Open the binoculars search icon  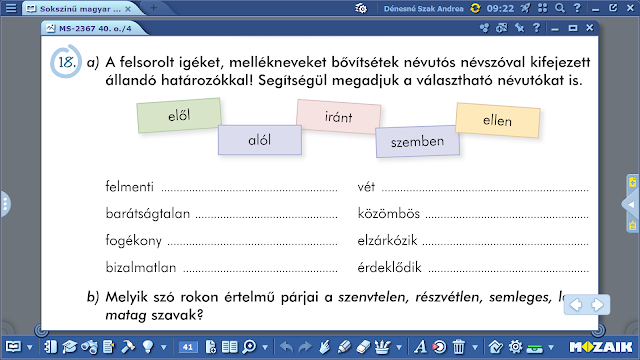[x=89, y=347]
